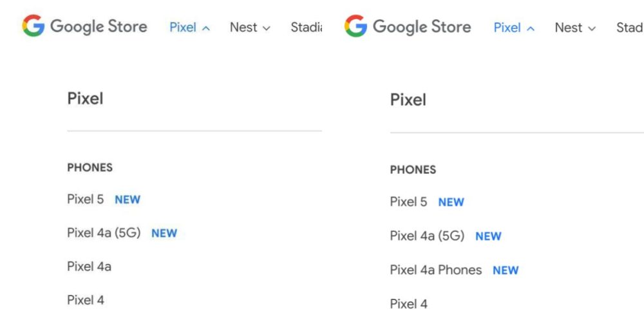Go to Pixel 4 in right phones list
644x322 pixels.
[x=408, y=304]
